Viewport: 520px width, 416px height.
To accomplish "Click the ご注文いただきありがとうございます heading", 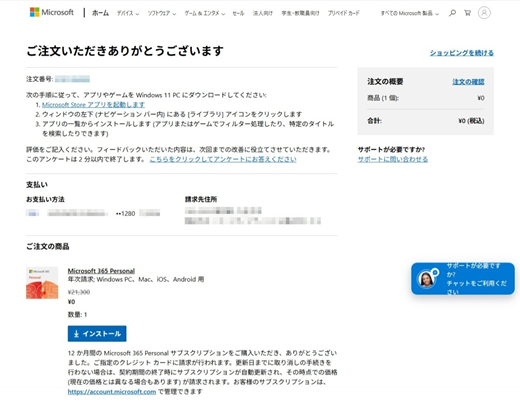I will 125,51.
